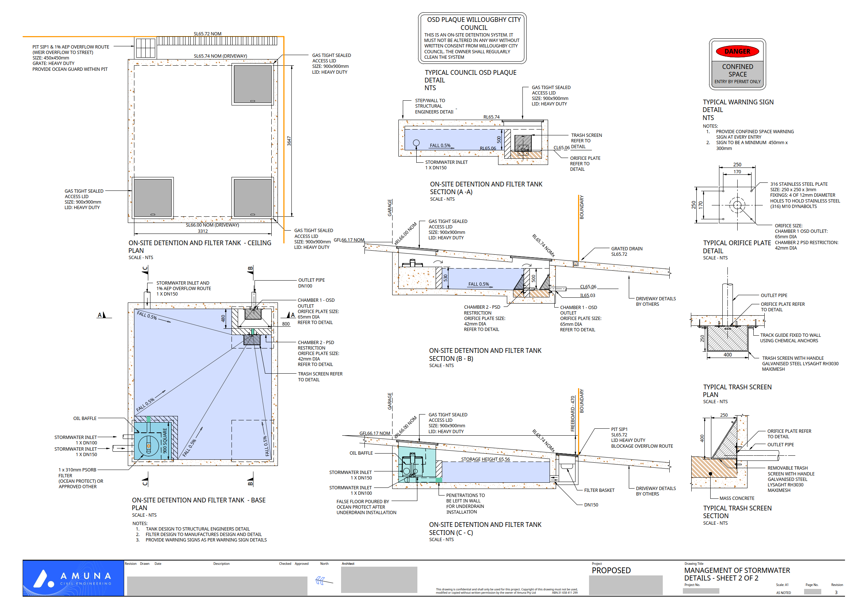Click 'STORMWATER INLET AND 1% AEP OVERFLOW ROUTE' label
Screen dimensions: 868x613
tap(184, 288)
